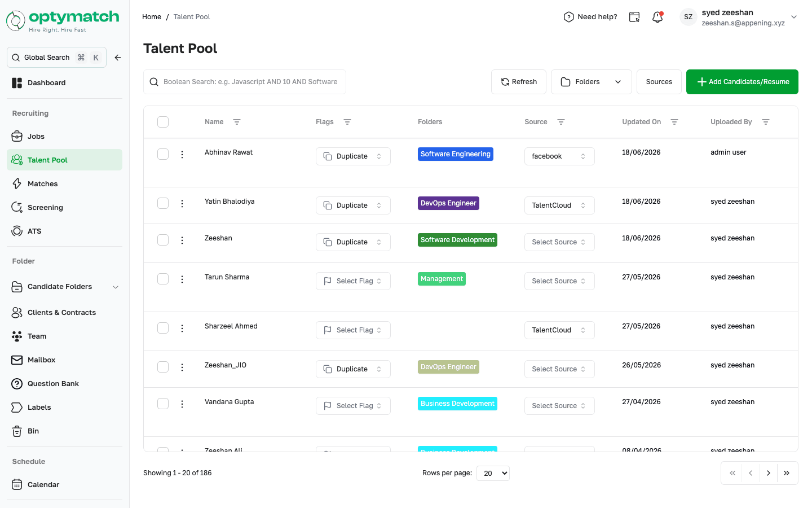
Task: Go to Home breadcrumb
Action: point(152,17)
